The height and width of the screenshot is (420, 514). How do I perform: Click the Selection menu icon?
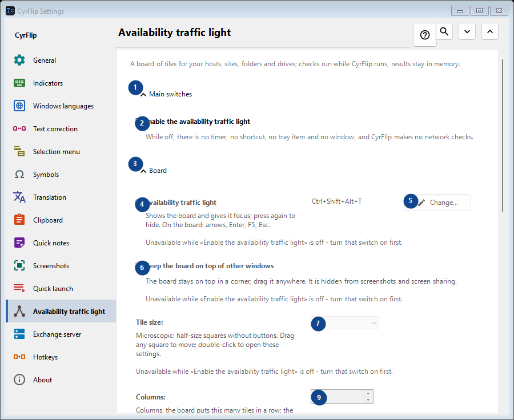19,151
